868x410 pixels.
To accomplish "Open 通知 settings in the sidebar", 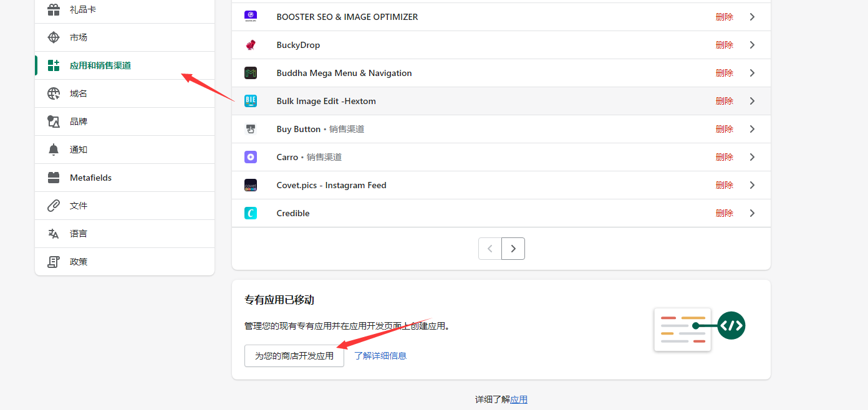I will [125, 150].
